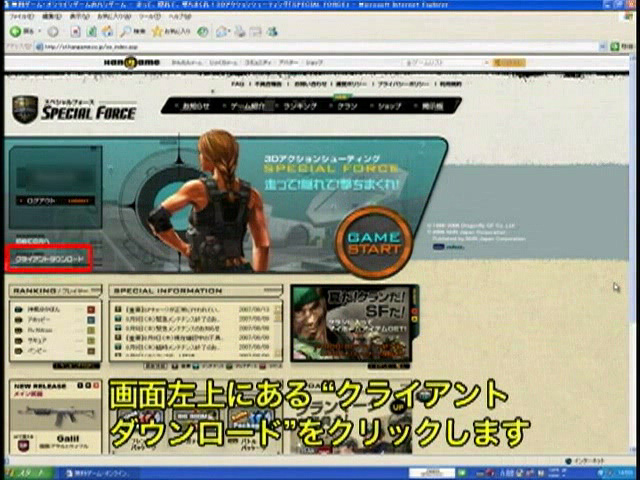Open the クラン navigation tab

click(x=347, y=106)
